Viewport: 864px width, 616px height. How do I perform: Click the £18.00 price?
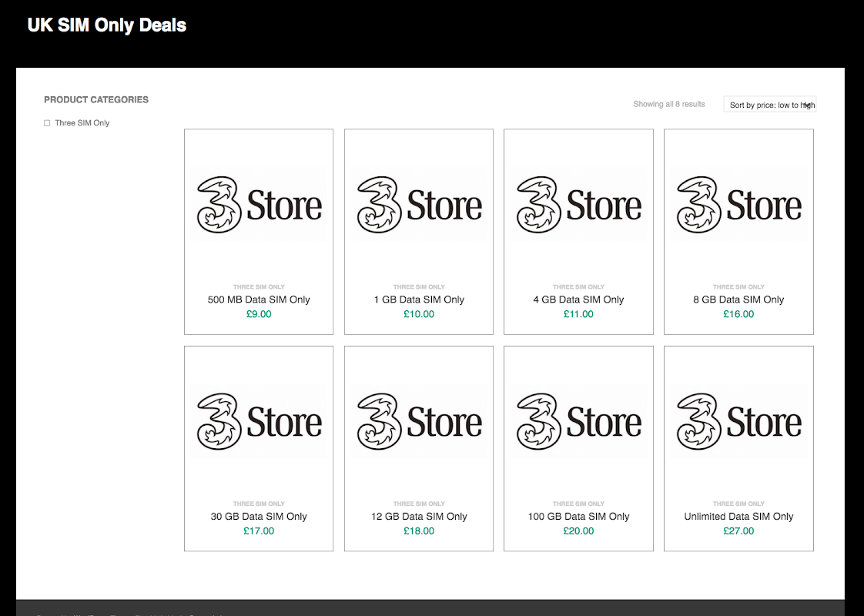[x=419, y=531]
